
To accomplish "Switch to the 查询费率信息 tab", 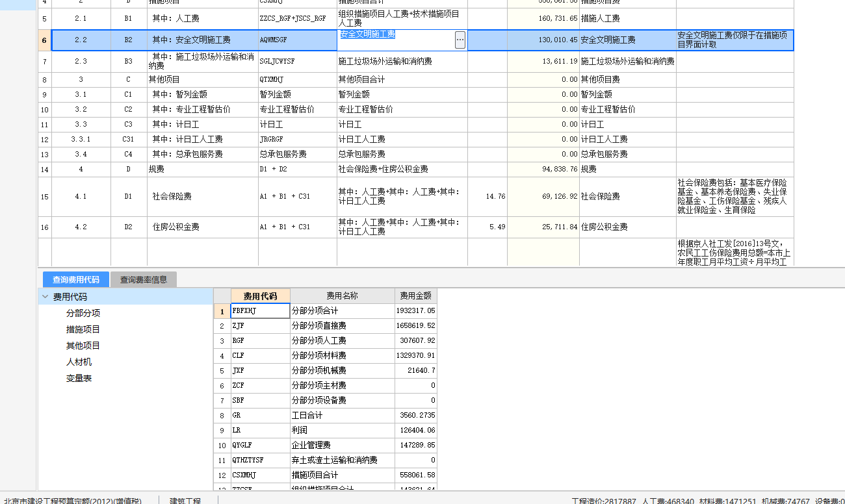I will 143,279.
